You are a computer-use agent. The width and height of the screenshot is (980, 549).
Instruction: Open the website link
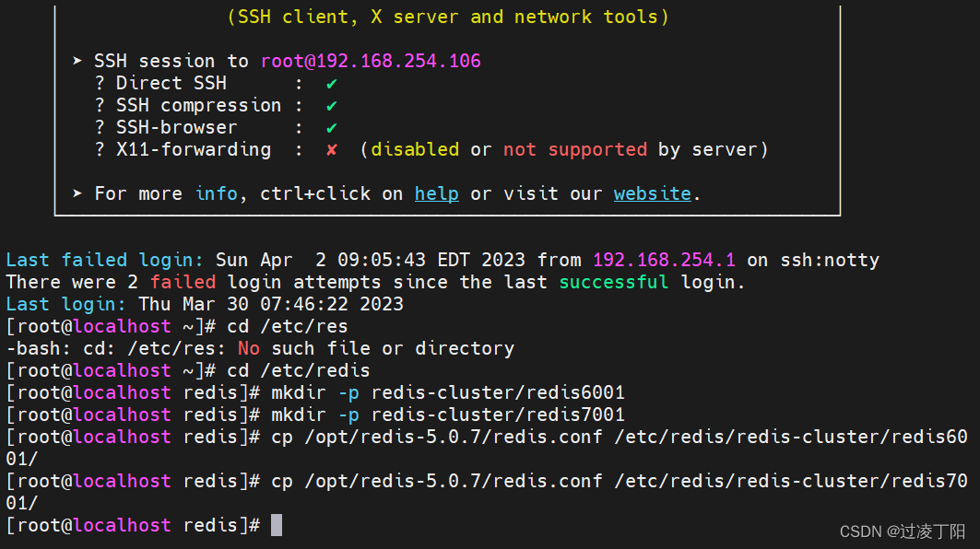coord(652,193)
